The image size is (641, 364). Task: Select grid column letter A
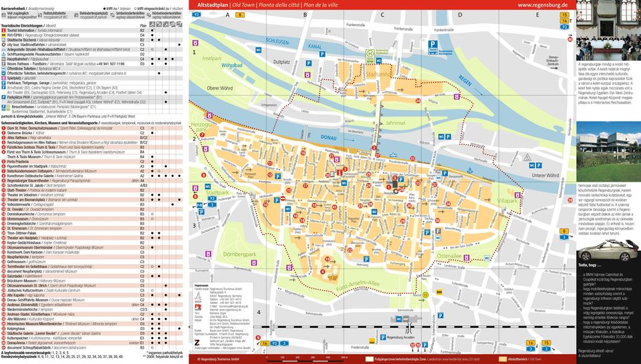pyautogui.click(x=228, y=15)
